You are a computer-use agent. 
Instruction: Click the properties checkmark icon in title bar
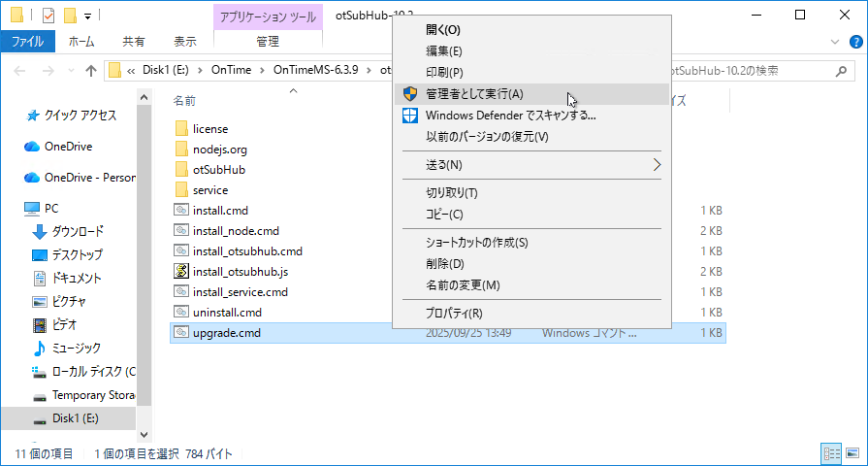tap(48, 16)
